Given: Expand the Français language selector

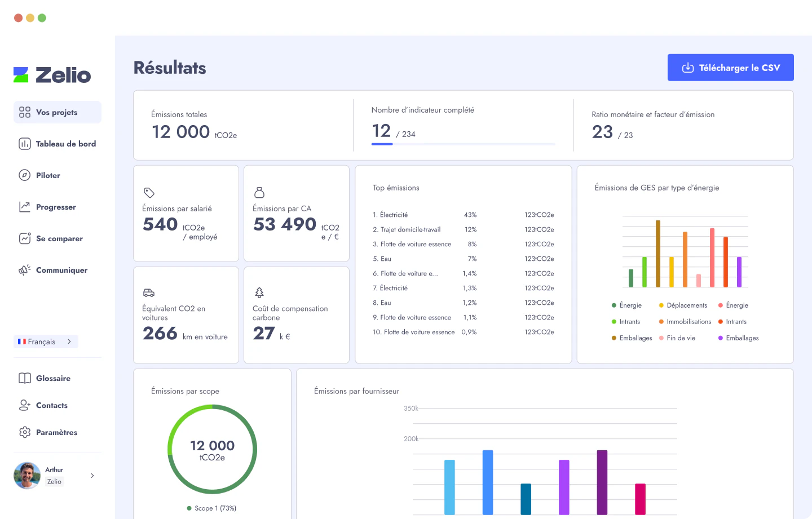Looking at the screenshot, I should tap(46, 341).
